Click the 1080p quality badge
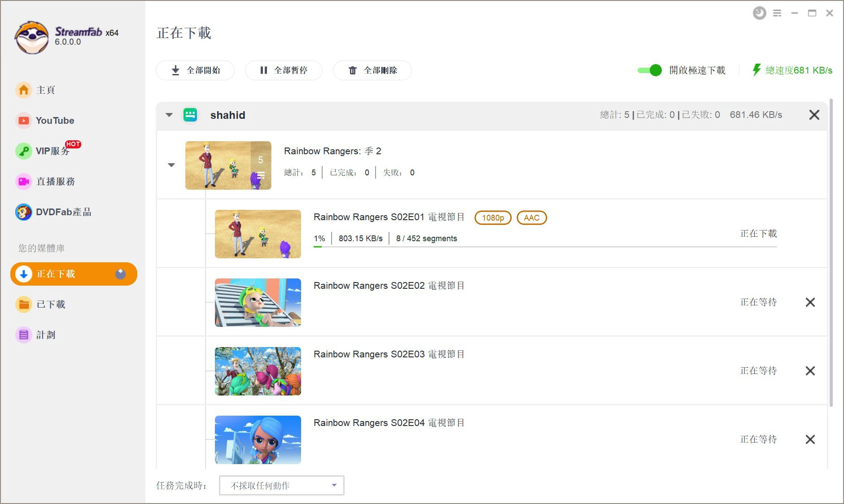The height and width of the screenshot is (504, 844). [493, 218]
